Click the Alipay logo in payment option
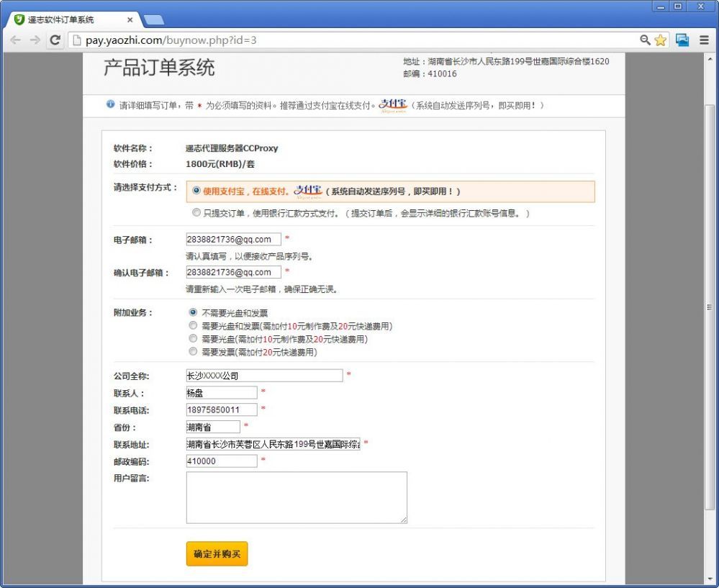The image size is (719, 588). (308, 191)
